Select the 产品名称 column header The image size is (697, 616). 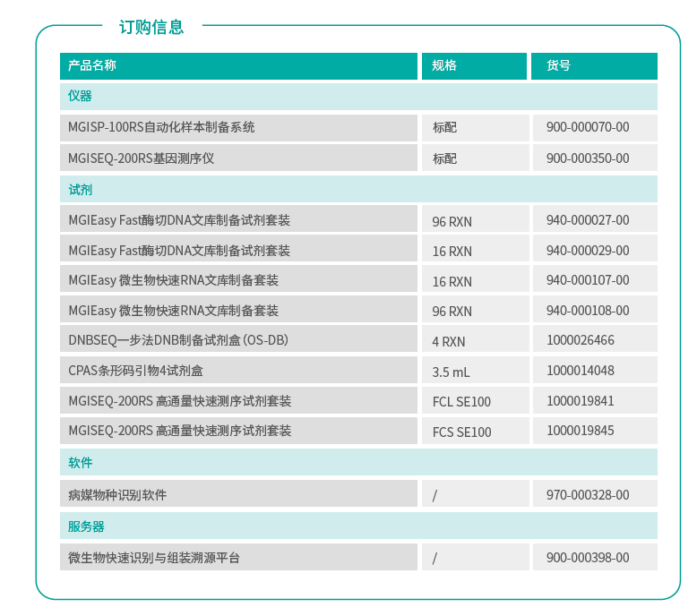(x=92, y=65)
